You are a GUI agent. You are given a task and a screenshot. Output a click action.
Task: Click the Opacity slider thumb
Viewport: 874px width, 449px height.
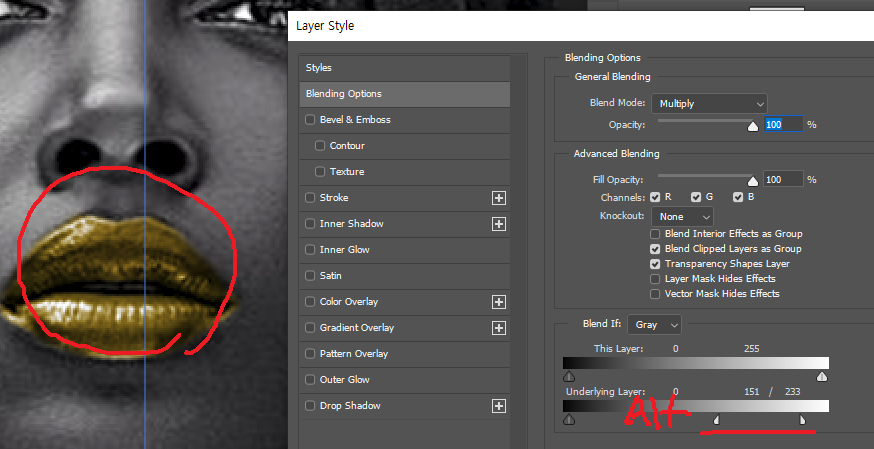752,126
